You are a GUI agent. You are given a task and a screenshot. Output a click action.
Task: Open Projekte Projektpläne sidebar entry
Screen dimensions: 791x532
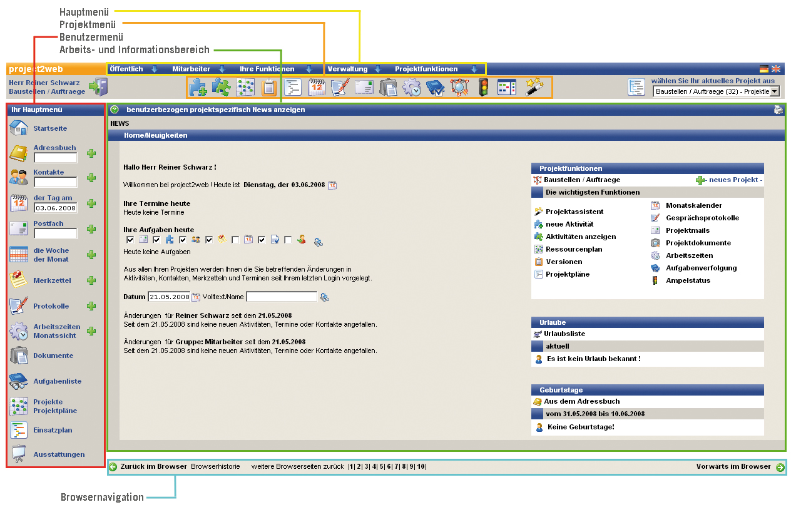coord(55,406)
